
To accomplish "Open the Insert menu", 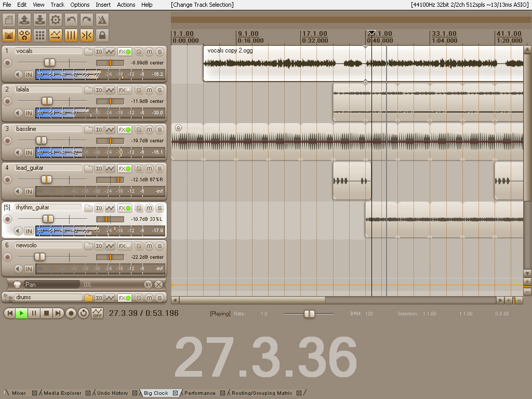I will pos(103,5).
